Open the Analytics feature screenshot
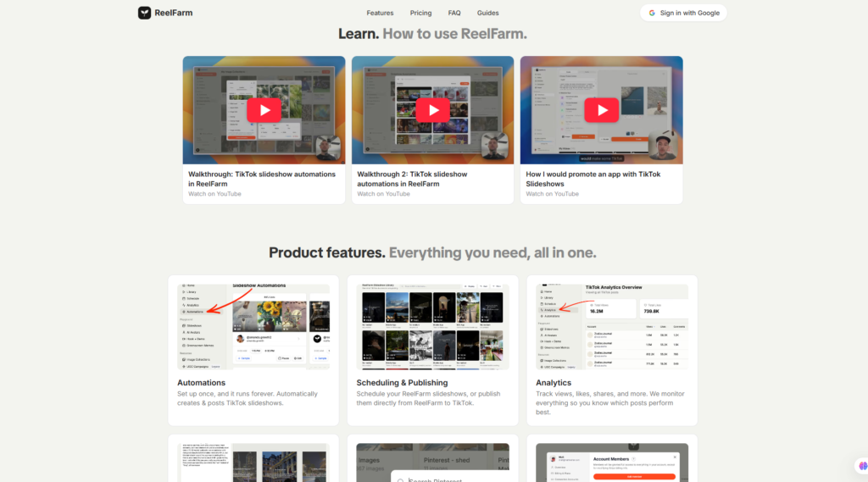This screenshot has height=482, width=868. click(x=612, y=326)
